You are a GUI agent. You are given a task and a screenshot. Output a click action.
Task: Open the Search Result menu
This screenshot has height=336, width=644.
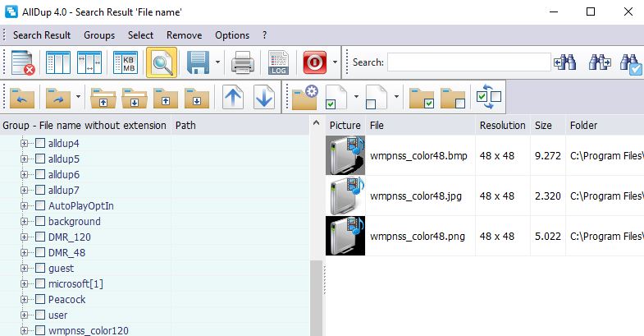(42, 35)
